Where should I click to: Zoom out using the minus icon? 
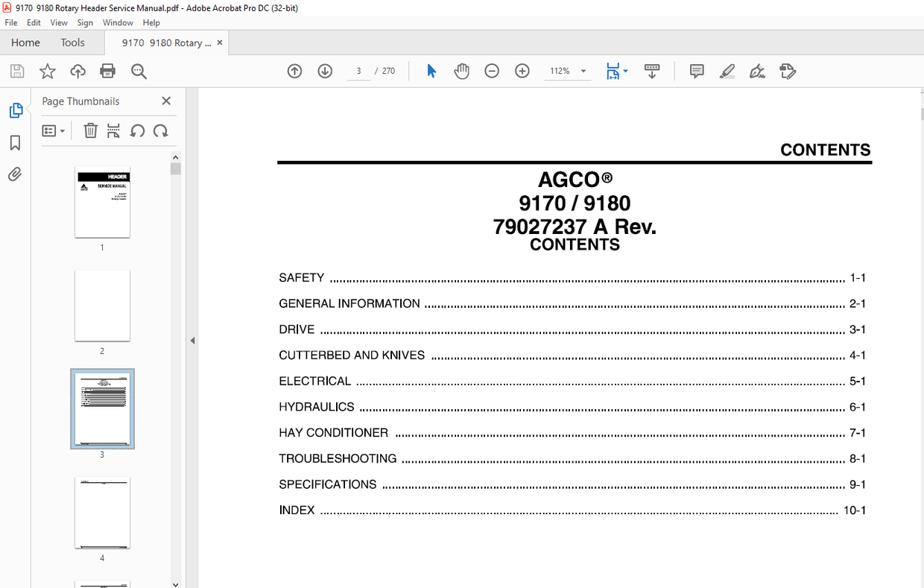click(492, 71)
